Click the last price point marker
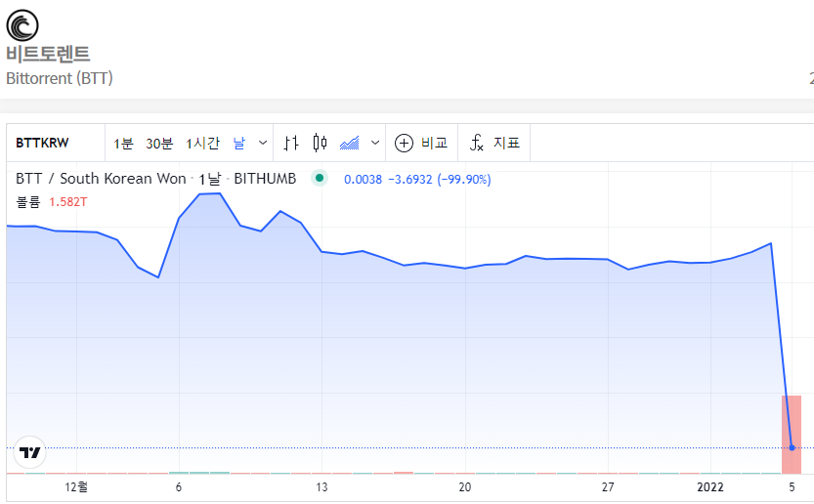Viewport: 814px width, 504px height. [792, 447]
